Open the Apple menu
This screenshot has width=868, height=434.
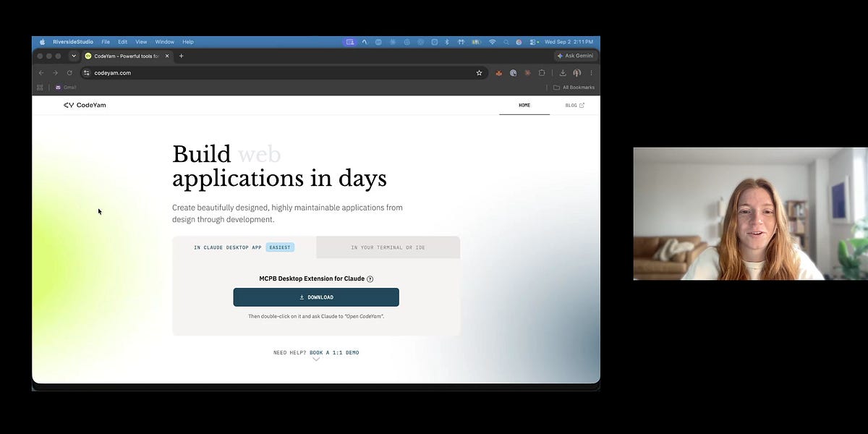point(42,42)
